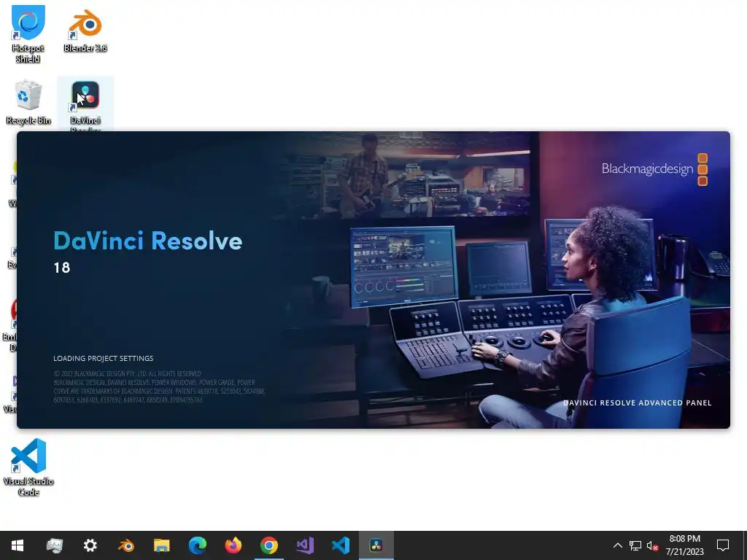Open Microsoft Edge from the taskbar
Viewport: 747px width, 560px height.
tap(197, 545)
